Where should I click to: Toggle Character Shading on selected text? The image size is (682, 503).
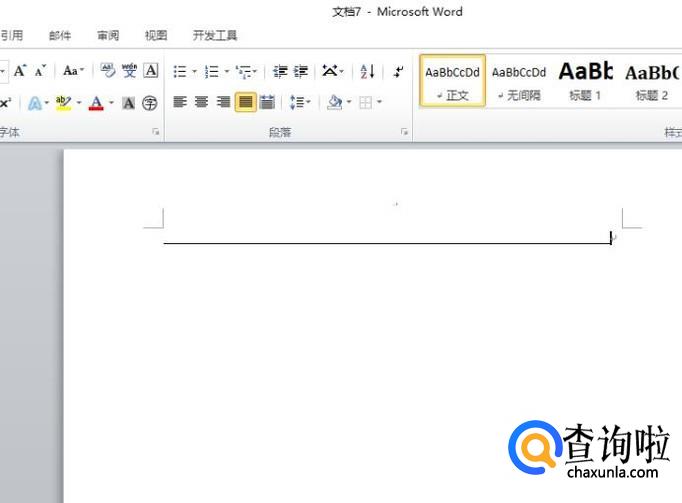129,103
